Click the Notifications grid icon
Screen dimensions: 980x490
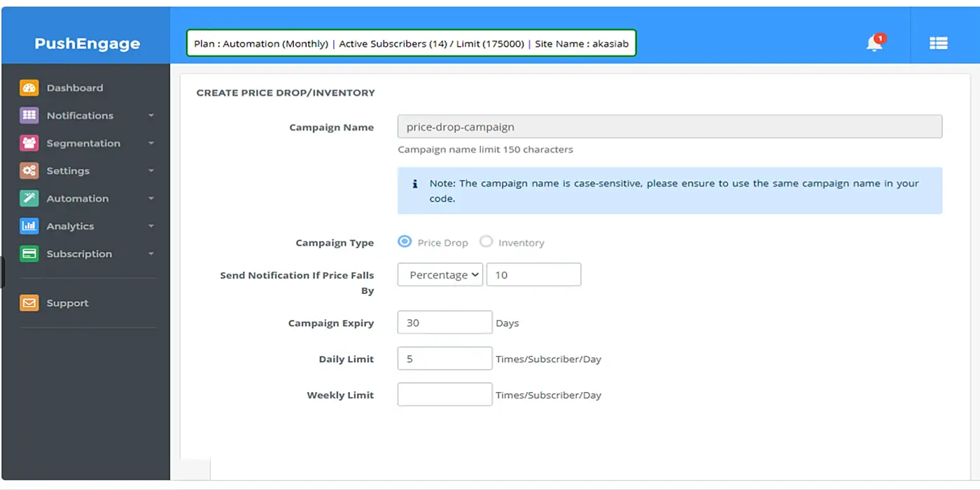[x=29, y=115]
